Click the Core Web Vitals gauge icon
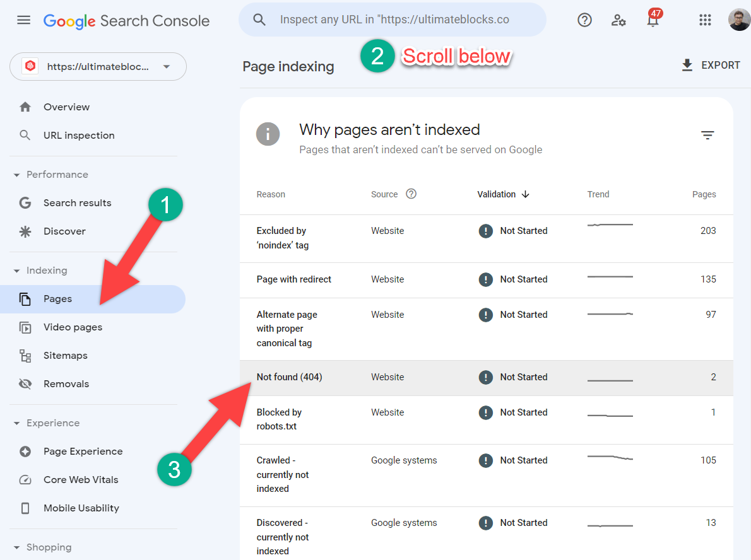751x560 pixels. pyautogui.click(x=25, y=479)
